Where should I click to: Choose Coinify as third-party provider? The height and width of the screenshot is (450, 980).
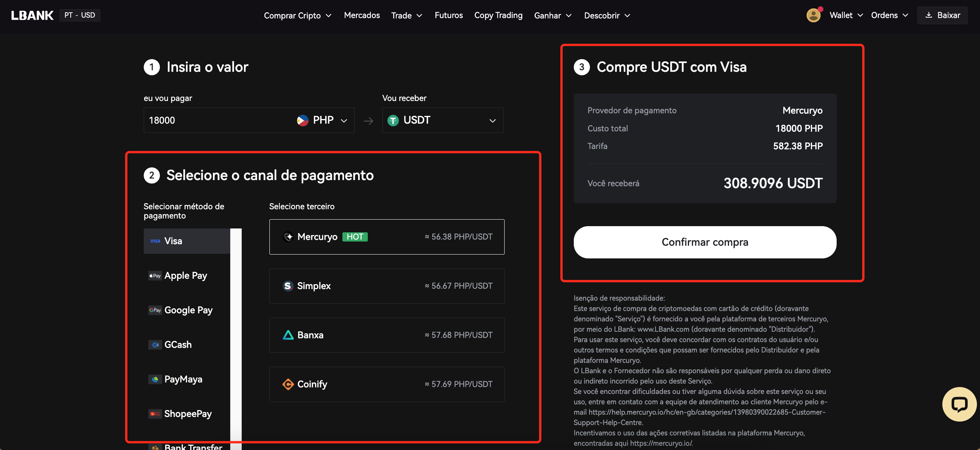(x=387, y=384)
